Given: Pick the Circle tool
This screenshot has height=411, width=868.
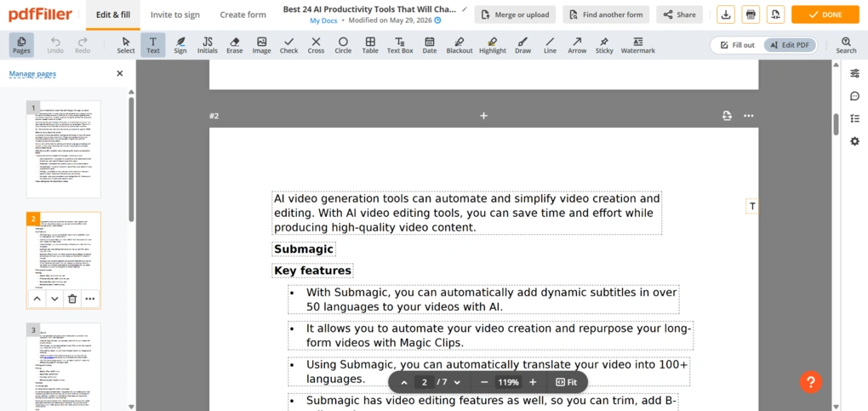Looking at the screenshot, I should pos(343,45).
